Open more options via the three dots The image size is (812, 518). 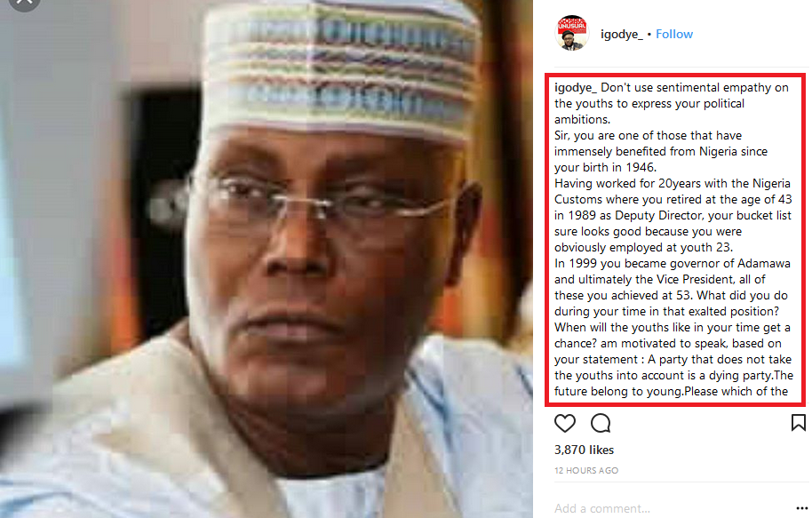coord(801,508)
